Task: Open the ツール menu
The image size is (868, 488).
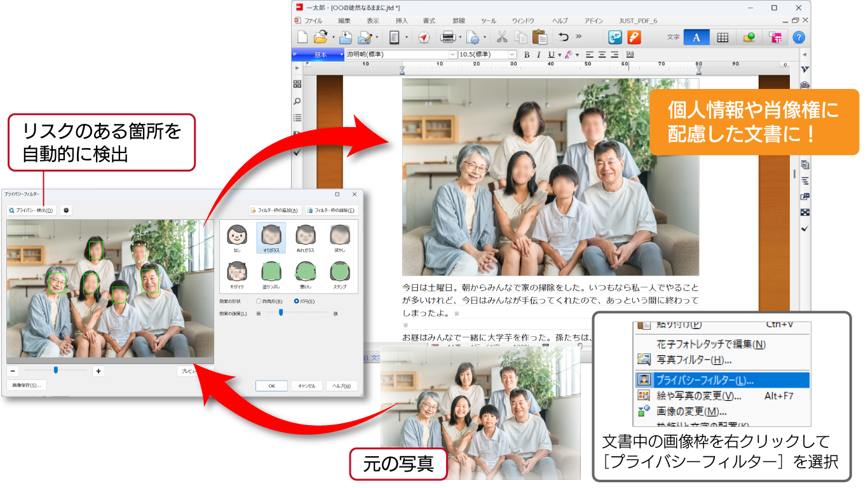Action: coord(488,20)
